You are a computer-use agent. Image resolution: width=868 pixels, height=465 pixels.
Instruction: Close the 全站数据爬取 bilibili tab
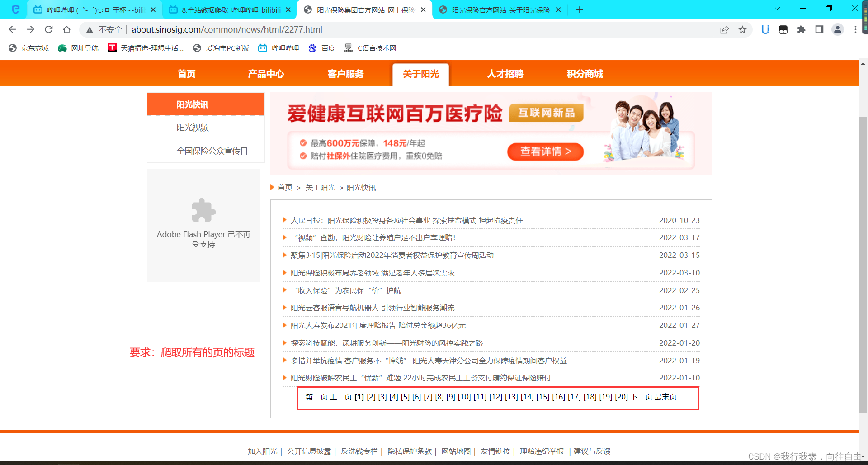[x=288, y=9]
